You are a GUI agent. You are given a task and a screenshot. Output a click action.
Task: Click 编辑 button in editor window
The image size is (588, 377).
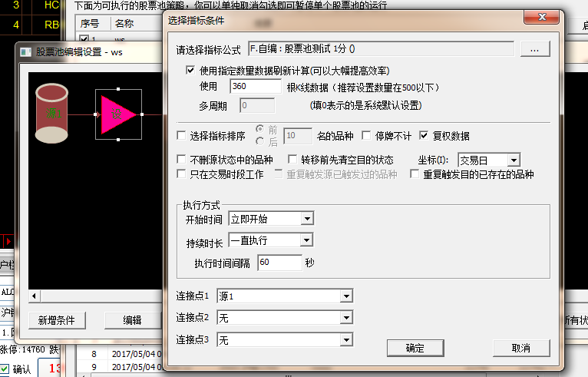click(133, 320)
